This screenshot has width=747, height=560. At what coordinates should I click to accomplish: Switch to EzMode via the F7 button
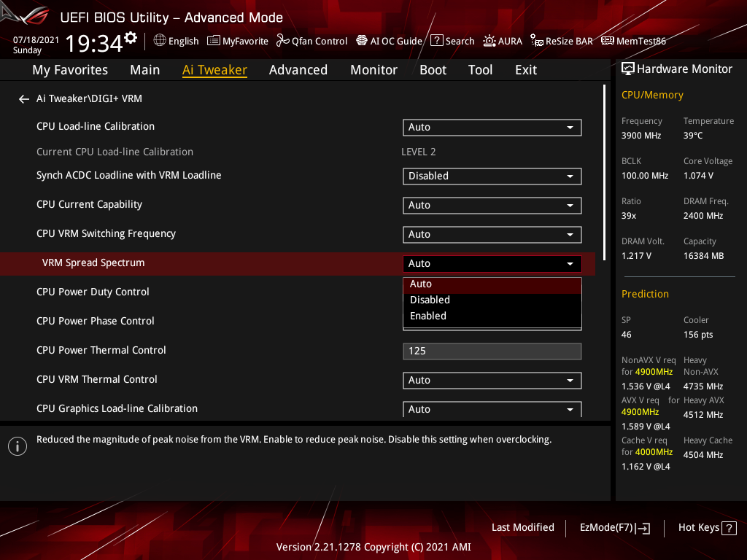coord(614,527)
